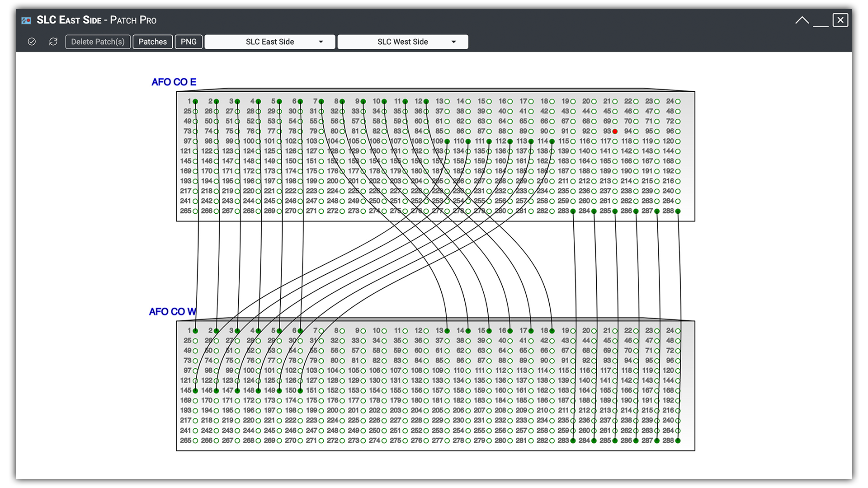Select port 1 on AFO CO W
Image resolution: width=868 pixels, height=488 pixels.
point(195,331)
